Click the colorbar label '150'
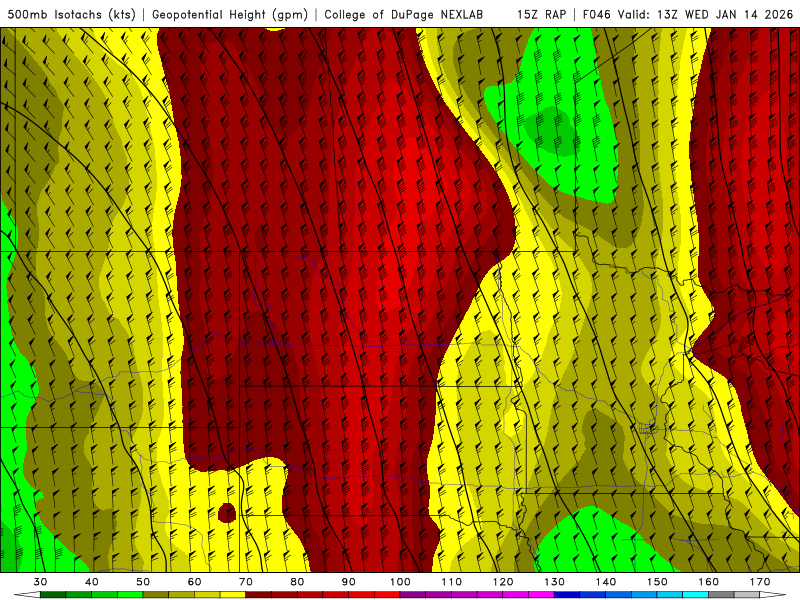Image resolution: width=800 pixels, height=600 pixels. point(658,582)
